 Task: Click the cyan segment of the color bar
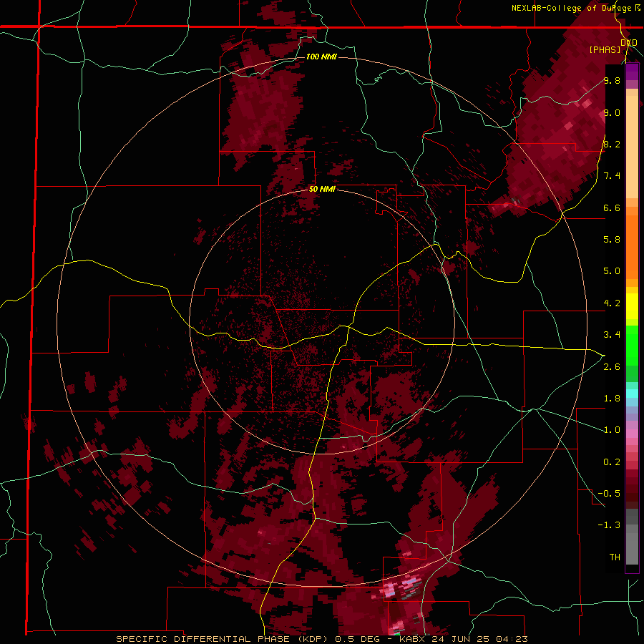(632, 393)
